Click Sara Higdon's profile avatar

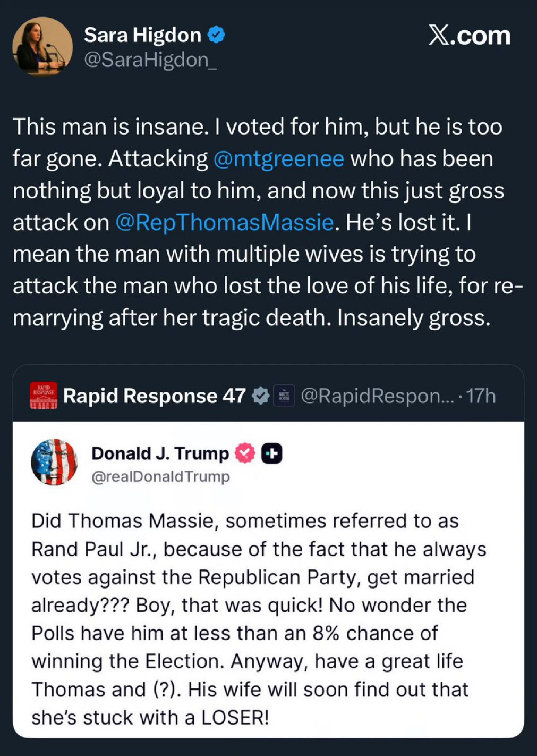tap(42, 47)
